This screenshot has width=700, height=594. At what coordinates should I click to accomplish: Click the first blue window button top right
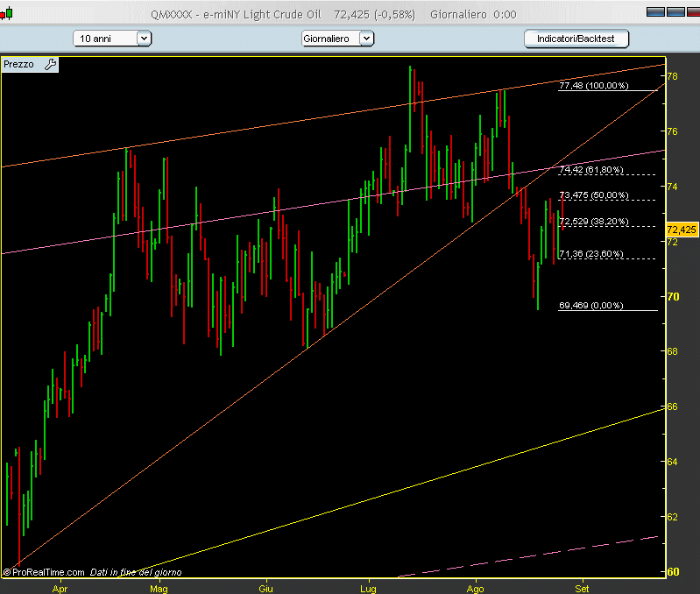click(655, 12)
